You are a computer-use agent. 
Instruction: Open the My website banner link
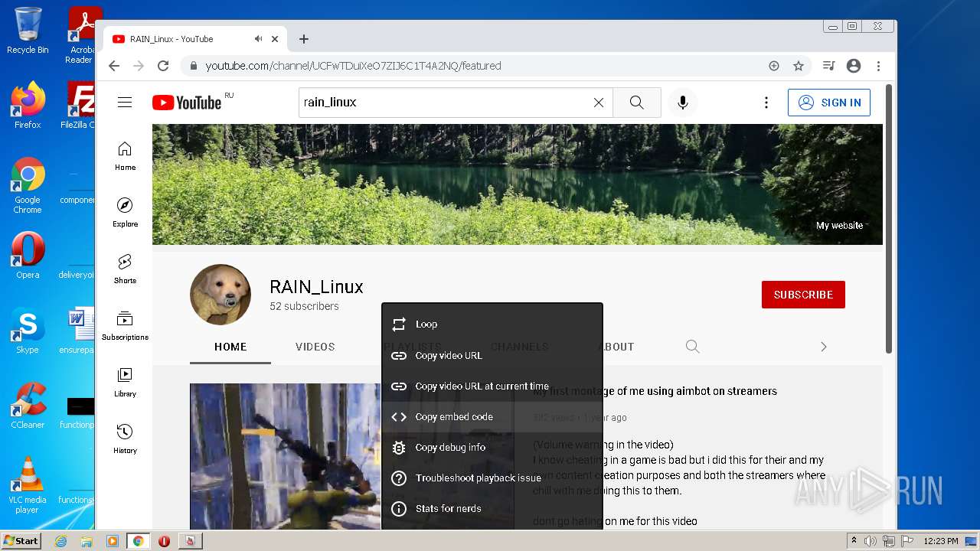[839, 226]
